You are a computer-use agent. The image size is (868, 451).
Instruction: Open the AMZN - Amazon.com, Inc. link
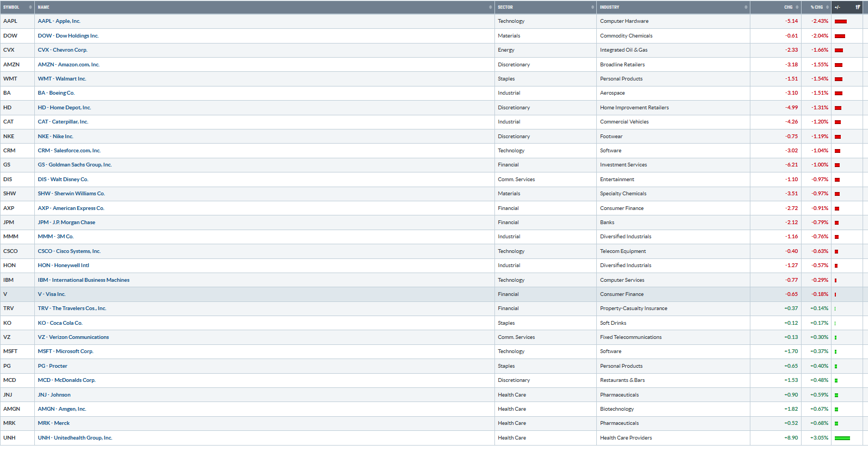[69, 65]
